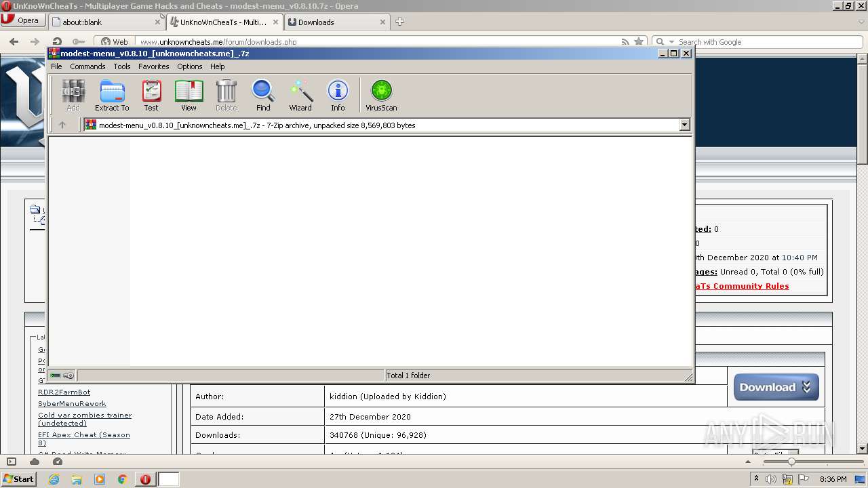868x488 pixels.
Task: Expand the archive path dropdown arrow
Action: point(684,125)
